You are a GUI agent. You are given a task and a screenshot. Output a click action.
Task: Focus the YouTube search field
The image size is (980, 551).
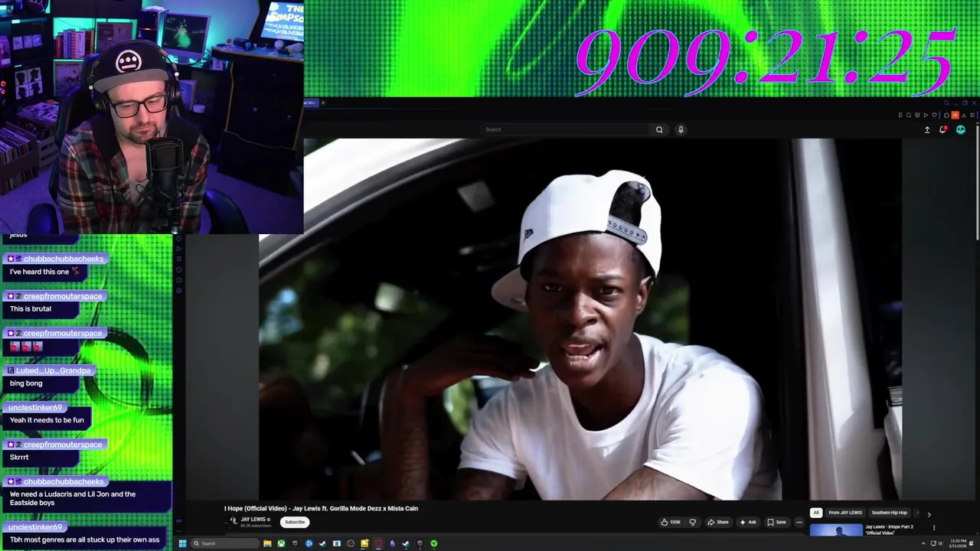click(567, 129)
